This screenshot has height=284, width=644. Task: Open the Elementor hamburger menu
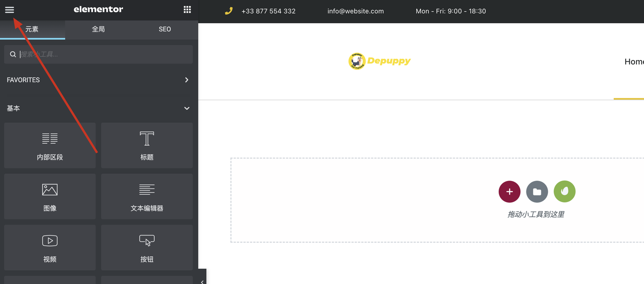(x=9, y=10)
